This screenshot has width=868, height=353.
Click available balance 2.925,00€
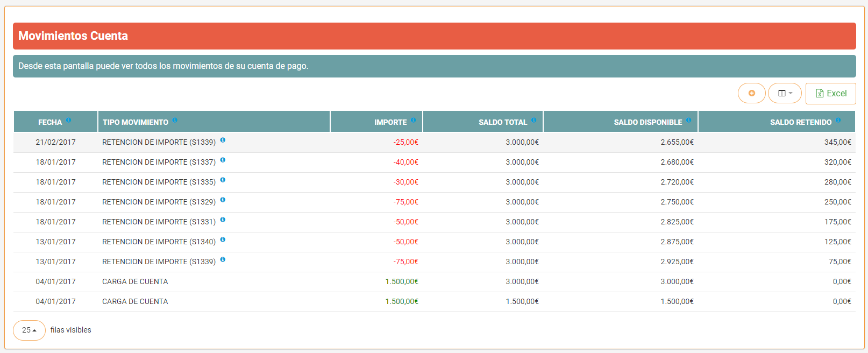(x=677, y=262)
